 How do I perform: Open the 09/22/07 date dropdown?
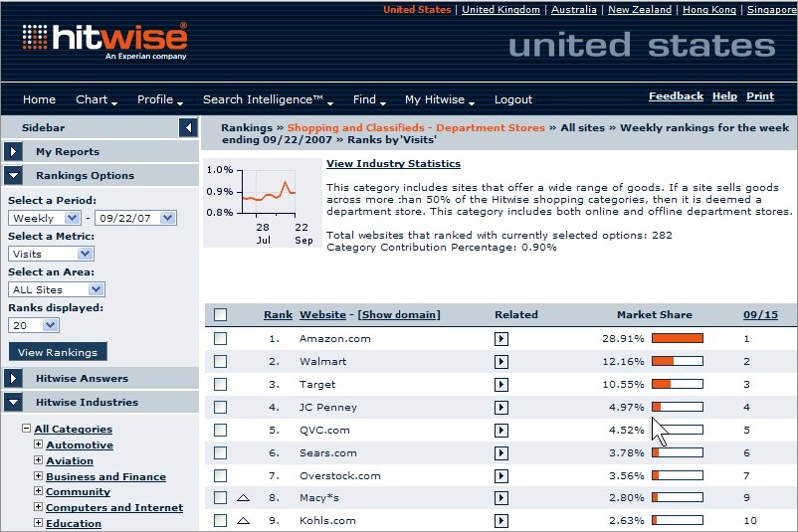(135, 218)
